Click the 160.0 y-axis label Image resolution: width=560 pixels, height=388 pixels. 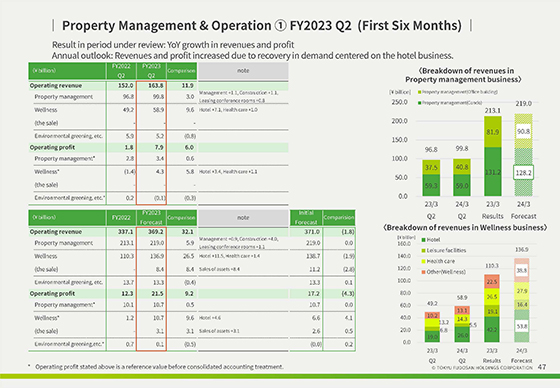click(x=404, y=244)
